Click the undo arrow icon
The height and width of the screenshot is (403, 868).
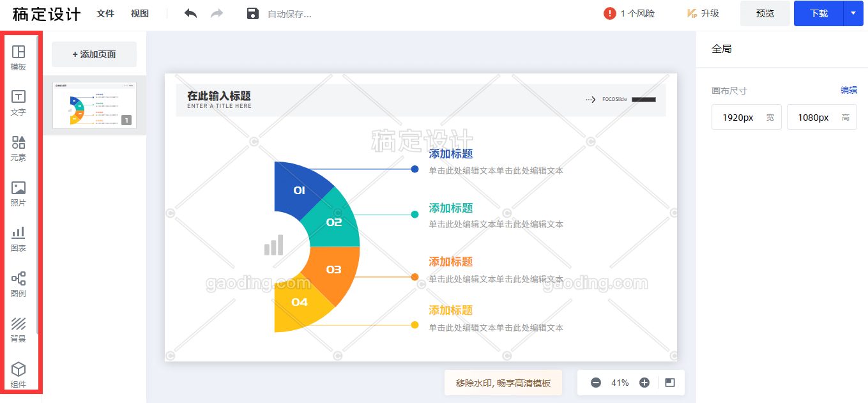[190, 13]
